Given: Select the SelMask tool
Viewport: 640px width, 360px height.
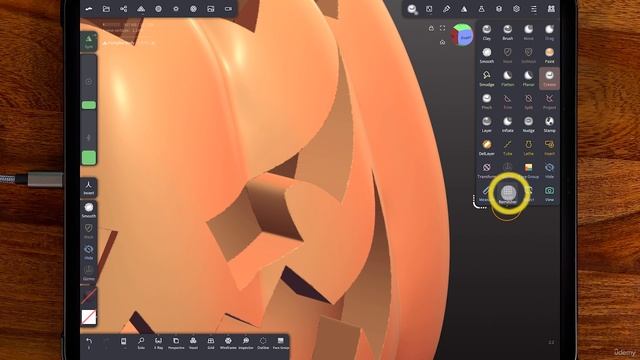Looking at the screenshot, I should (528, 56).
